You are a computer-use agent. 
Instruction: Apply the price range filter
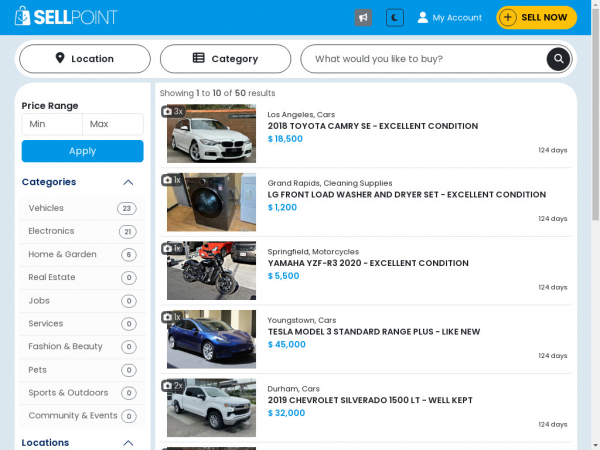[83, 151]
